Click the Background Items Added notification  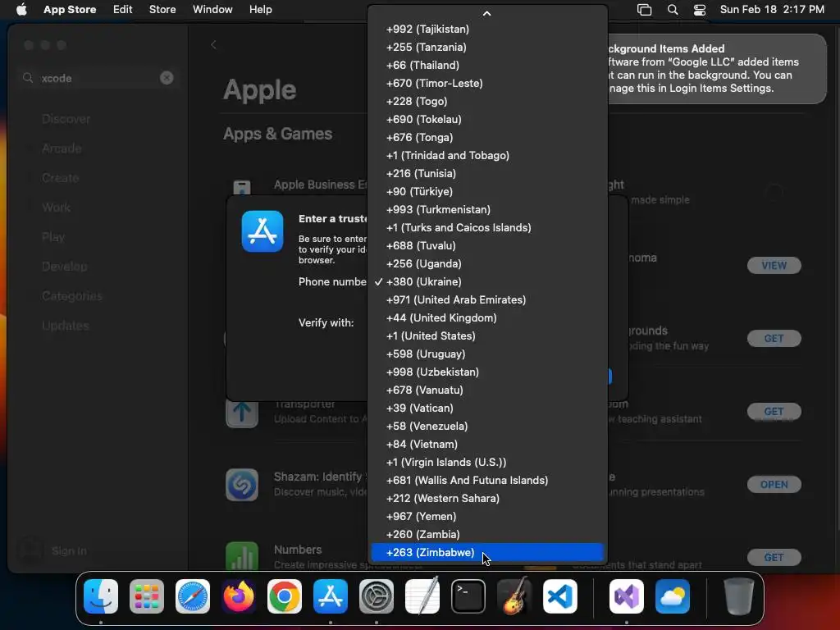pos(717,69)
